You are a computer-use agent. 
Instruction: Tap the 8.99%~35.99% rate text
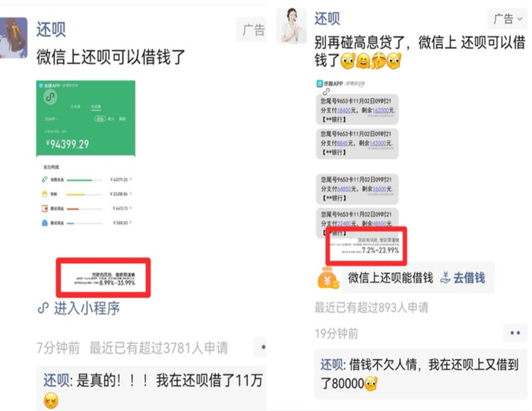coord(117,282)
